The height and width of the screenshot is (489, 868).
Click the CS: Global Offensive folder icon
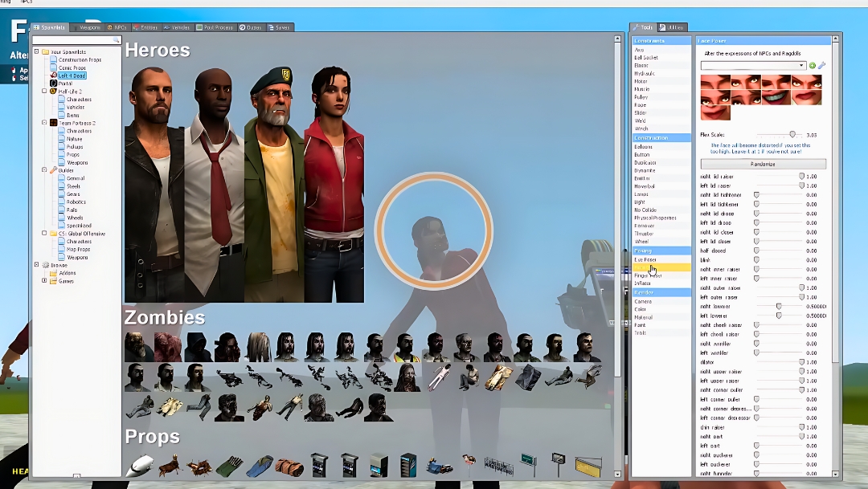coord(53,234)
